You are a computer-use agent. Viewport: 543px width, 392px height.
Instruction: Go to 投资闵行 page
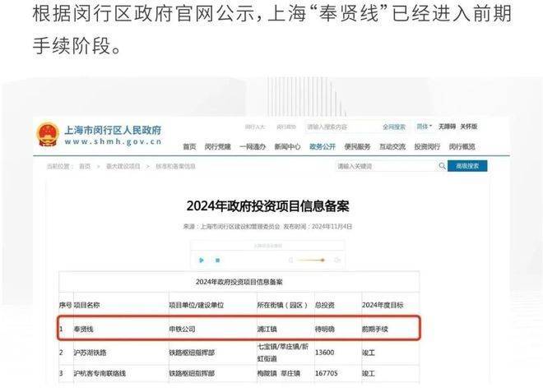(x=427, y=146)
